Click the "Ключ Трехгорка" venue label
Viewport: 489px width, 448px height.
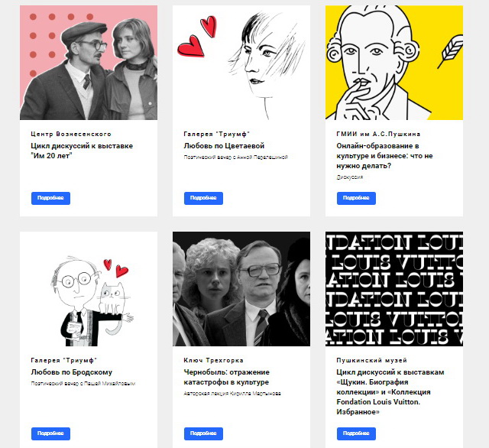[x=213, y=360]
